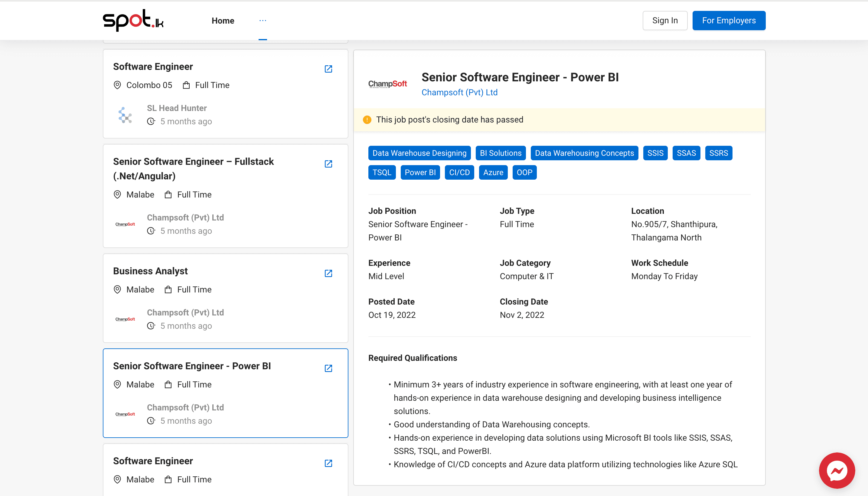Screen dimensions: 868x496
Task: Select Senior Software Engineer – Fullstack job title
Action: coord(193,169)
